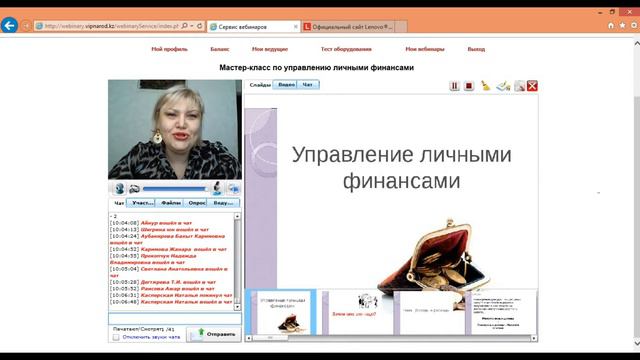Click the browser home icon
Screen dimensions: 640x360
pos(611,25)
